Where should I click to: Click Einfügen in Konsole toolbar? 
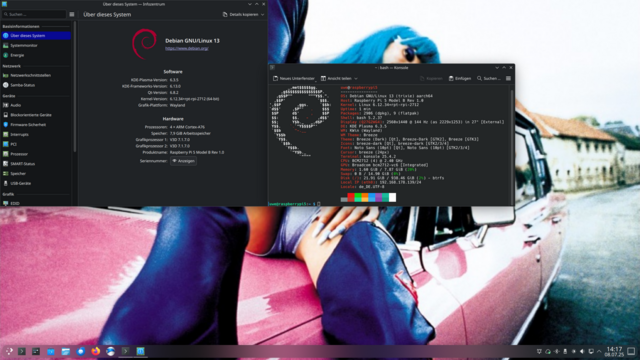point(460,78)
